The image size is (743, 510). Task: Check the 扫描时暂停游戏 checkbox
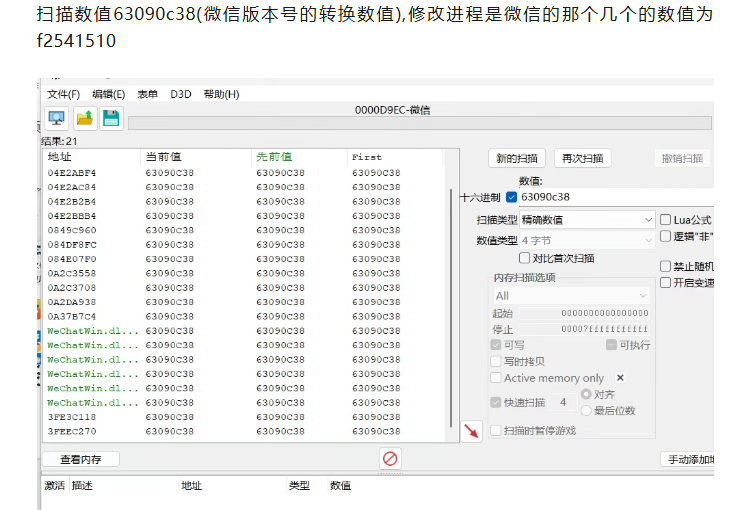[x=496, y=430]
